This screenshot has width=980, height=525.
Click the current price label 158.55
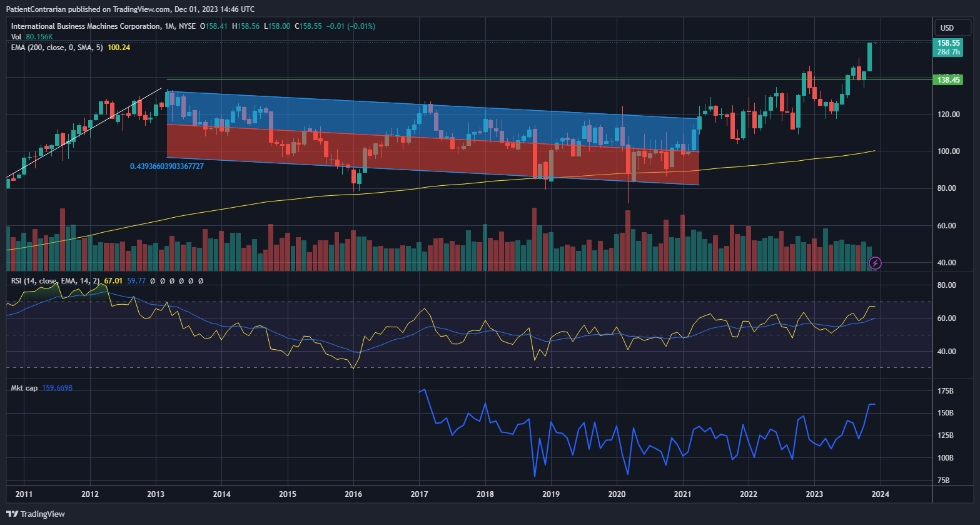tap(949, 43)
